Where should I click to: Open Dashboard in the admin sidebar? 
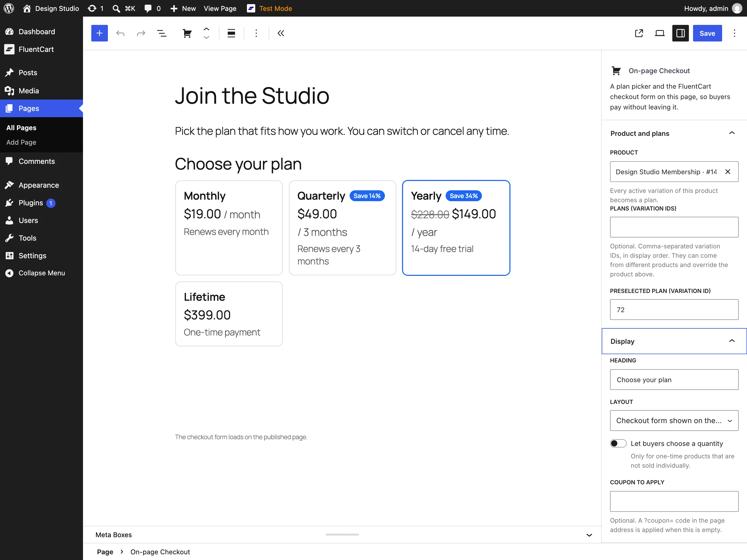click(41, 31)
